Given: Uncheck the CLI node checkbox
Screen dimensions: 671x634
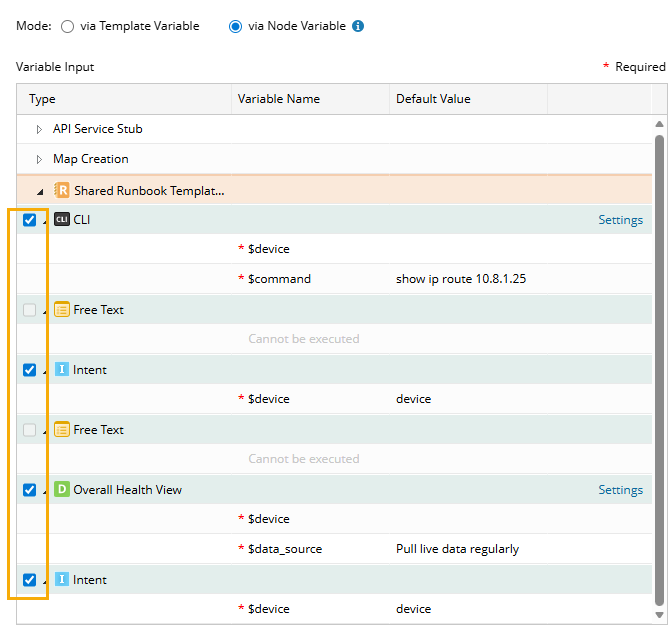Looking at the screenshot, I should pos(30,220).
